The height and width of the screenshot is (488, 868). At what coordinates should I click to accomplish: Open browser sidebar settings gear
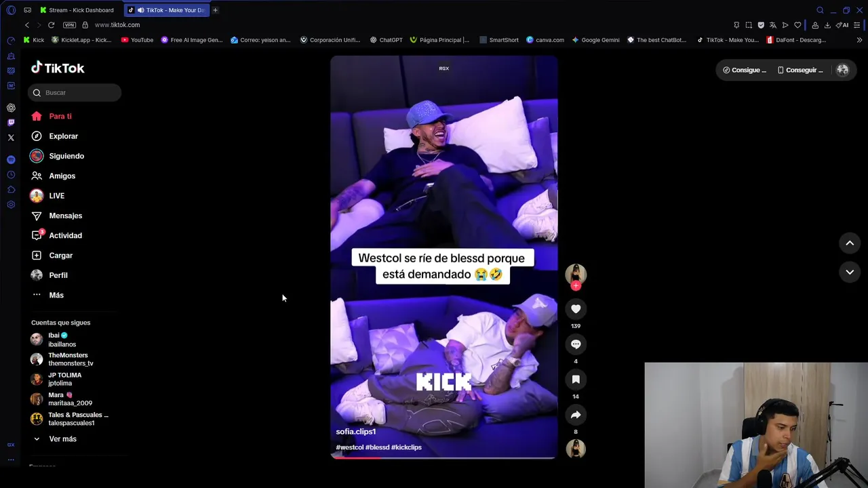(11, 205)
